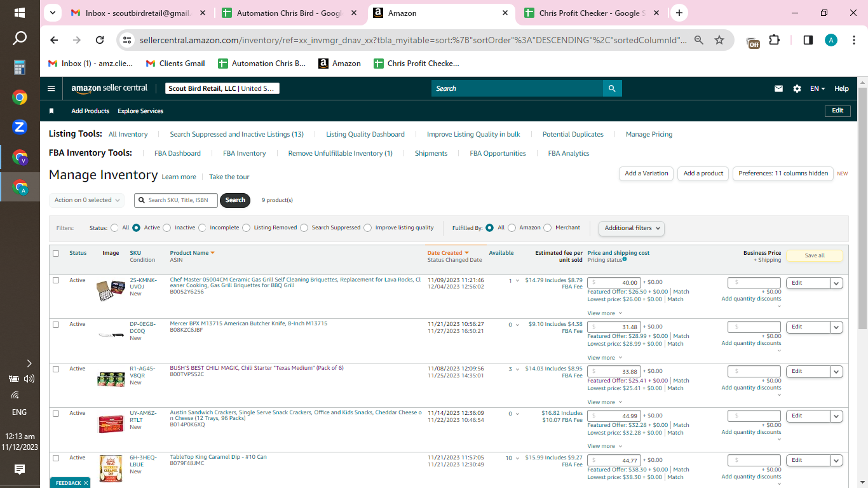Click the search magnifier button in Seller Central
This screenshot has width=868, height=488.
612,89
